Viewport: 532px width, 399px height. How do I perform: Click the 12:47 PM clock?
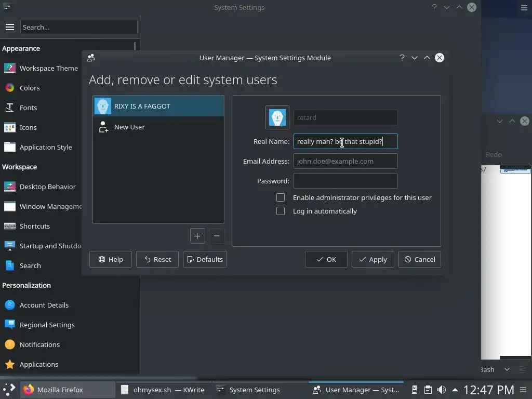(x=489, y=390)
